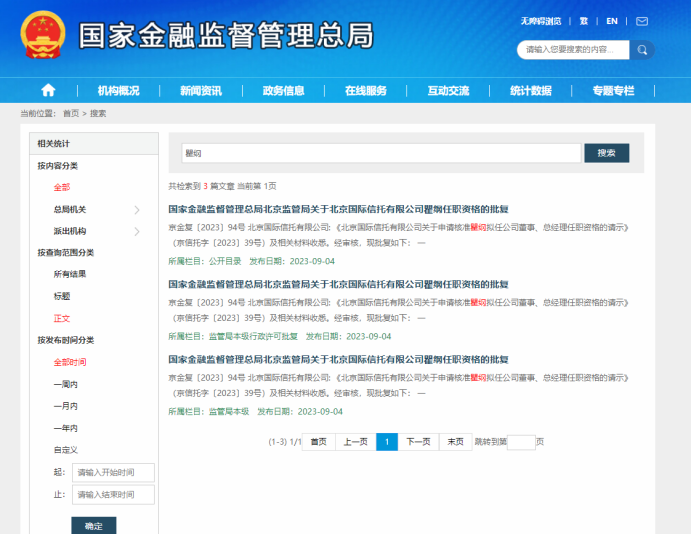692x535 pixels.
Task: Click first result's 所属栏目: 公开目录 text
Action: (205, 261)
